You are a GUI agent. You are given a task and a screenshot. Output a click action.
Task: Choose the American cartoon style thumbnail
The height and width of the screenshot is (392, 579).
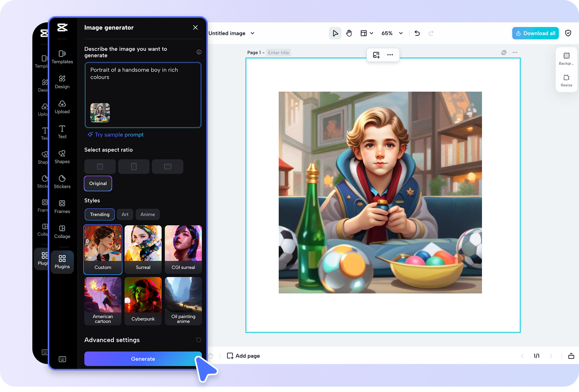pyautogui.click(x=103, y=301)
